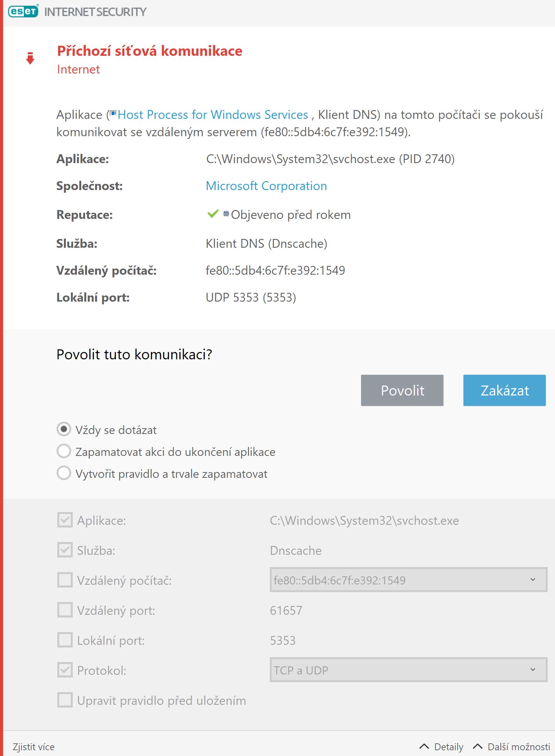Screen dimensions: 555x756
Task: Enable the Vzdálený port checkbox
Action: [x=65, y=610]
